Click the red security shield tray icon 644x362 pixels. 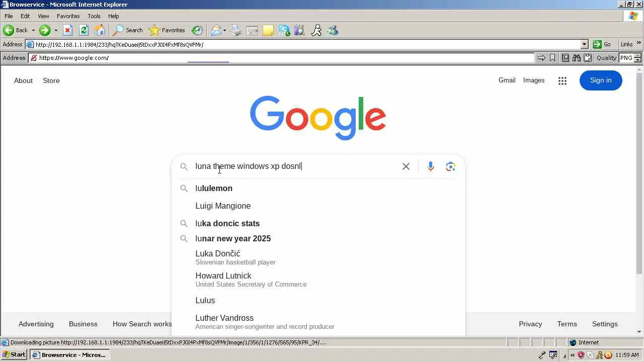coord(581,355)
